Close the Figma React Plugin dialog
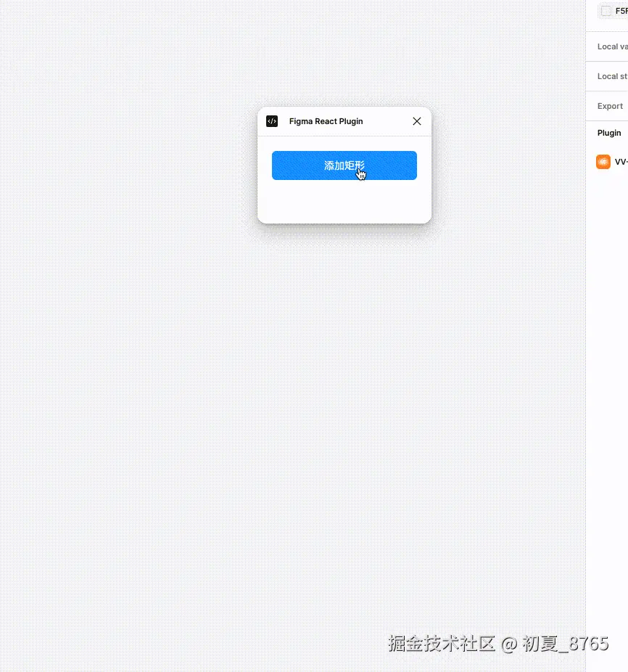 pyautogui.click(x=417, y=121)
